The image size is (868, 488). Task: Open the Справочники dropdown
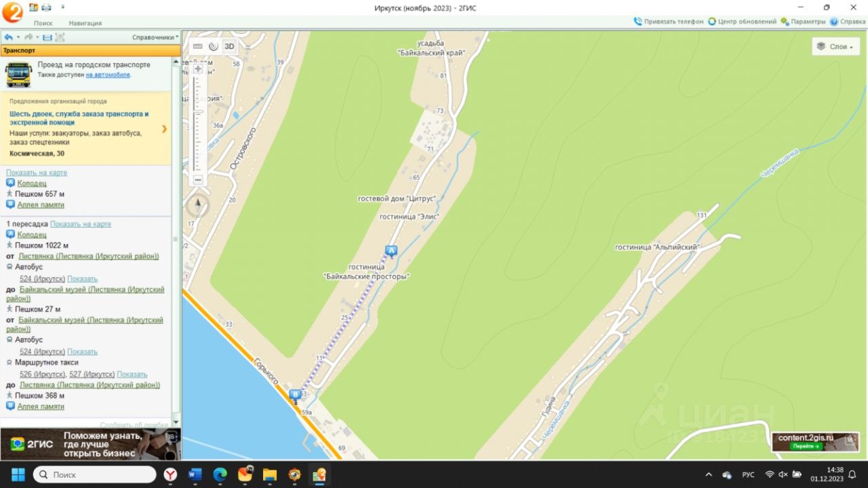coord(155,37)
